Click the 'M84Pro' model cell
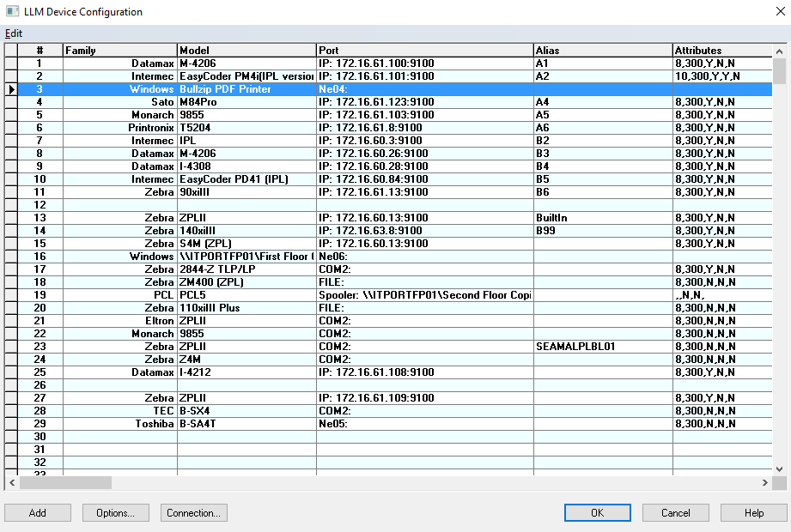Screen dimensions: 791x532 246,102
